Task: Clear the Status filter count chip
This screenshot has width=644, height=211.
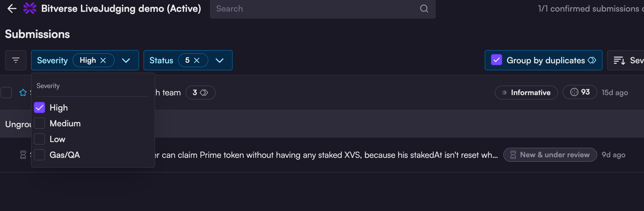Action: (x=197, y=60)
